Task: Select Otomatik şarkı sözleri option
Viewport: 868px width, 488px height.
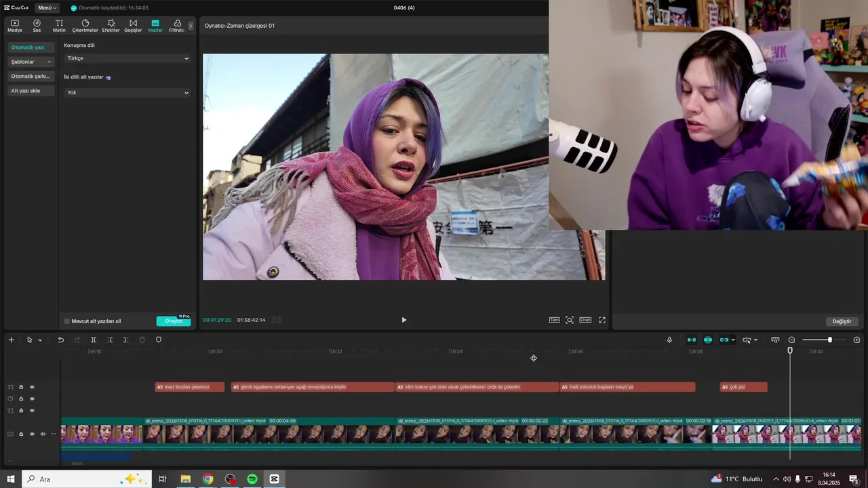Action: pos(31,76)
